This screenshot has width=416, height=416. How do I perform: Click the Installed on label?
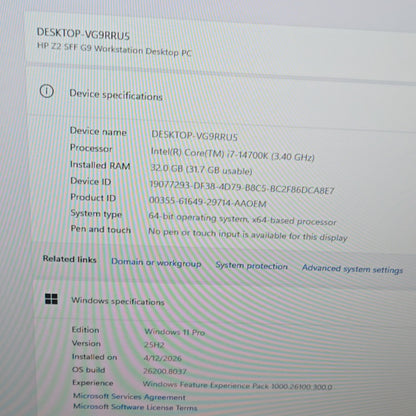tap(95, 357)
